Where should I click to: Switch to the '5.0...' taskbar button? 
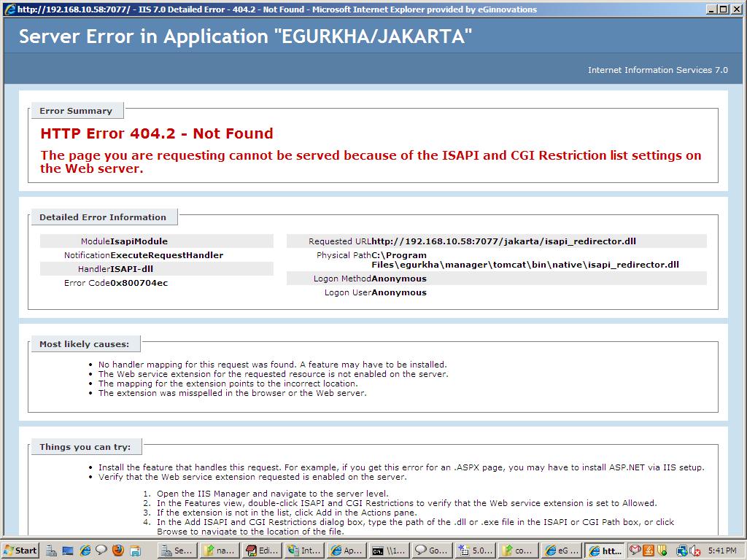coord(474,551)
